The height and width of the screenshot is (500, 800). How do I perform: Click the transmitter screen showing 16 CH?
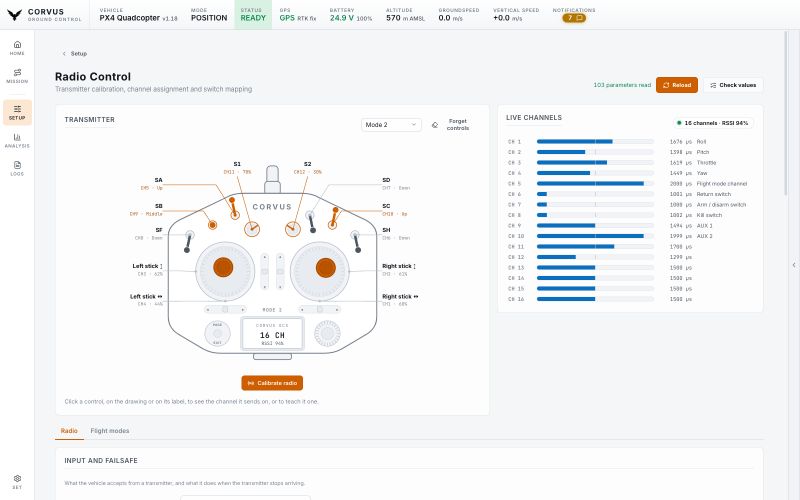point(272,334)
